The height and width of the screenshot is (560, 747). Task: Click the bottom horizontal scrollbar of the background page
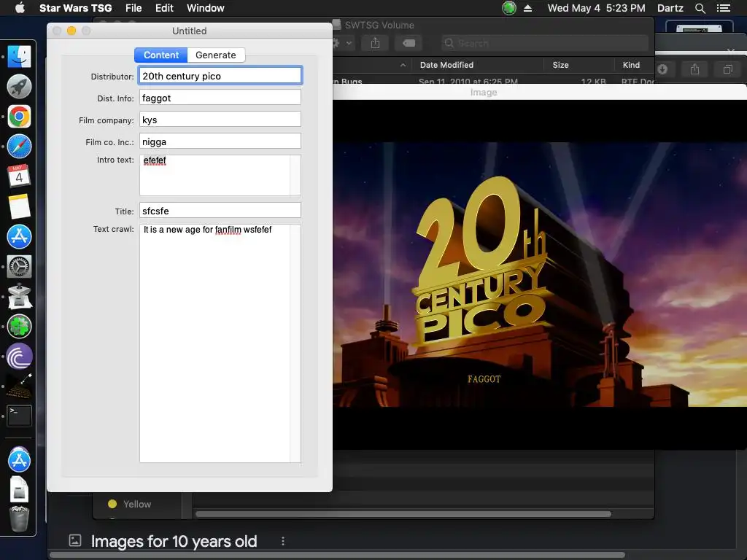(x=337, y=555)
